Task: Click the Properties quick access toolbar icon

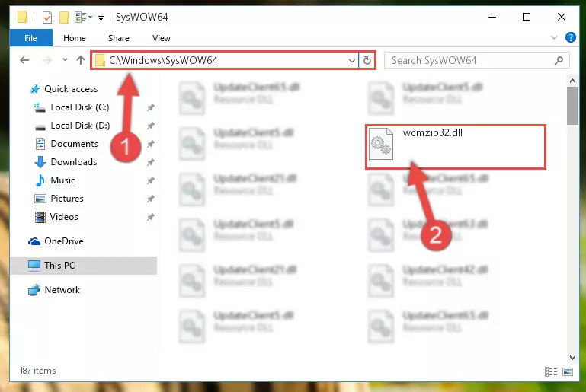Action: 47,18
